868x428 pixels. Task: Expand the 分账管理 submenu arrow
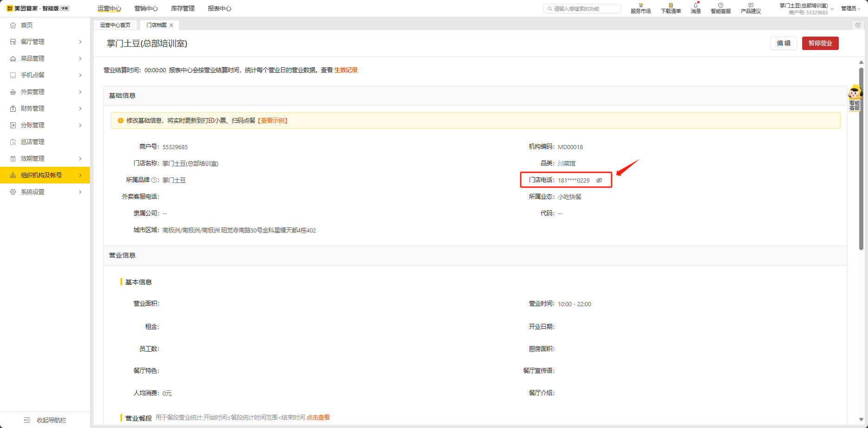click(80, 125)
